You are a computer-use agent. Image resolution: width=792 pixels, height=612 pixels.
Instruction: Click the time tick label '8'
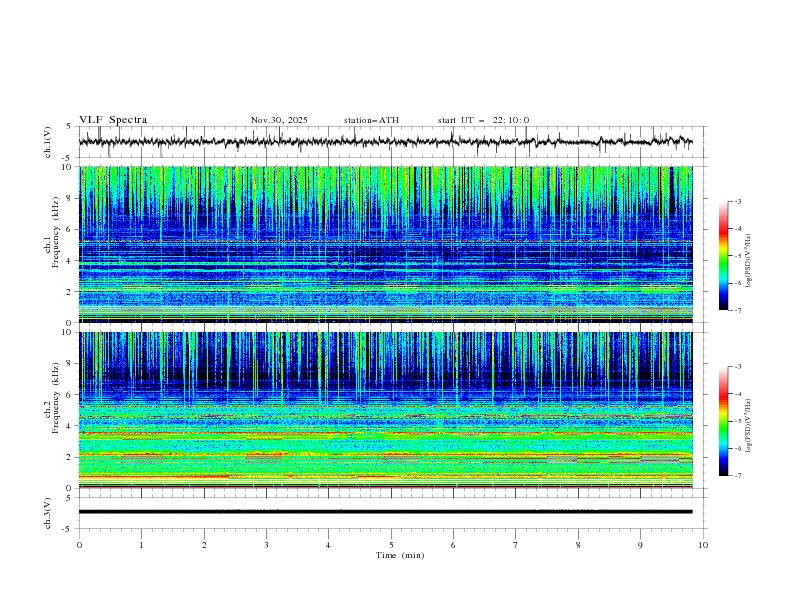578,545
